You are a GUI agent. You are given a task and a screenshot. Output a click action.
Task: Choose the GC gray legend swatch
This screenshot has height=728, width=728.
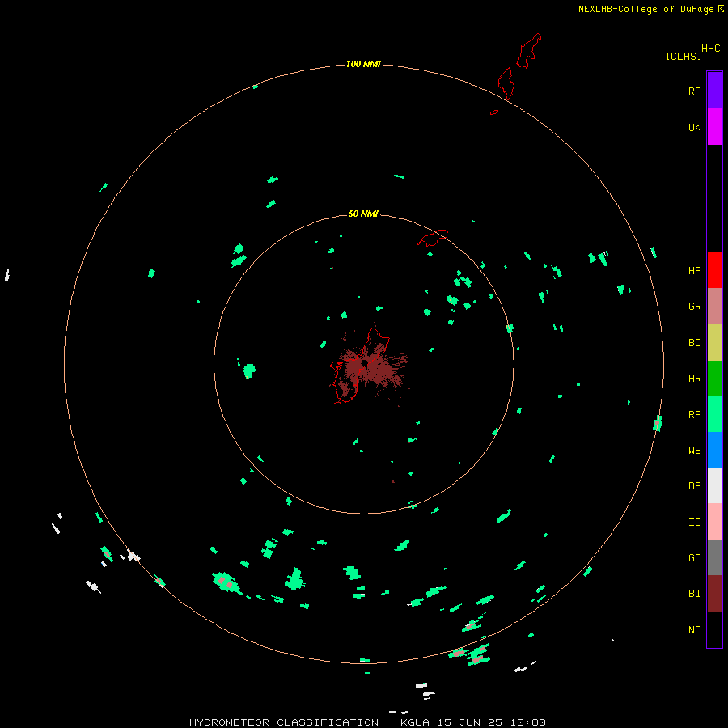[x=714, y=557]
